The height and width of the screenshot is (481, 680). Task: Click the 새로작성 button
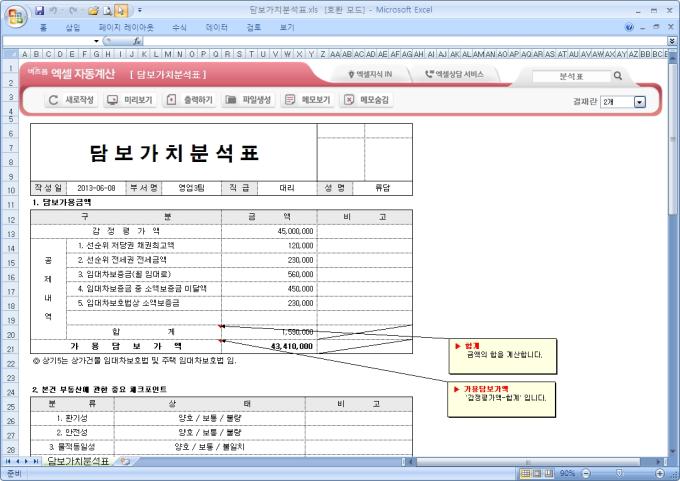[72, 100]
